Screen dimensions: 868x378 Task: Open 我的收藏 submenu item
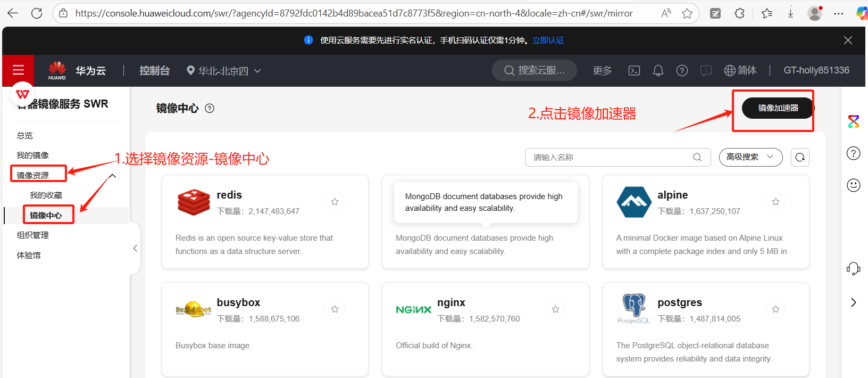click(x=46, y=195)
